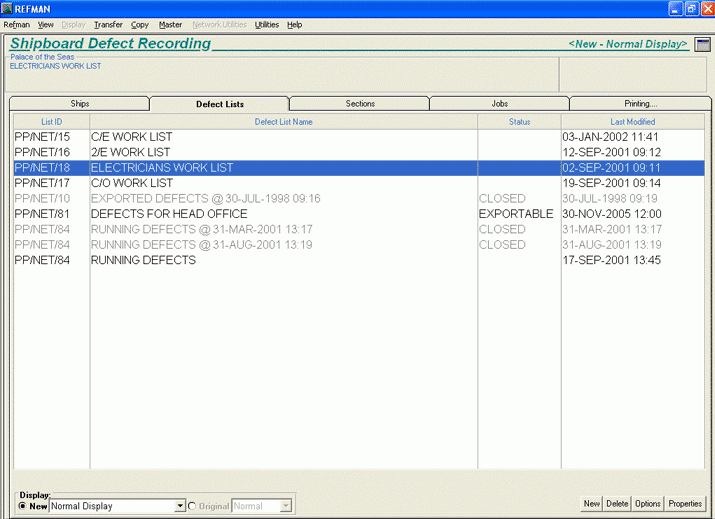Click the REFMAN application icon in title bar
Screen dimensions: 715x519
(x=8, y=8)
